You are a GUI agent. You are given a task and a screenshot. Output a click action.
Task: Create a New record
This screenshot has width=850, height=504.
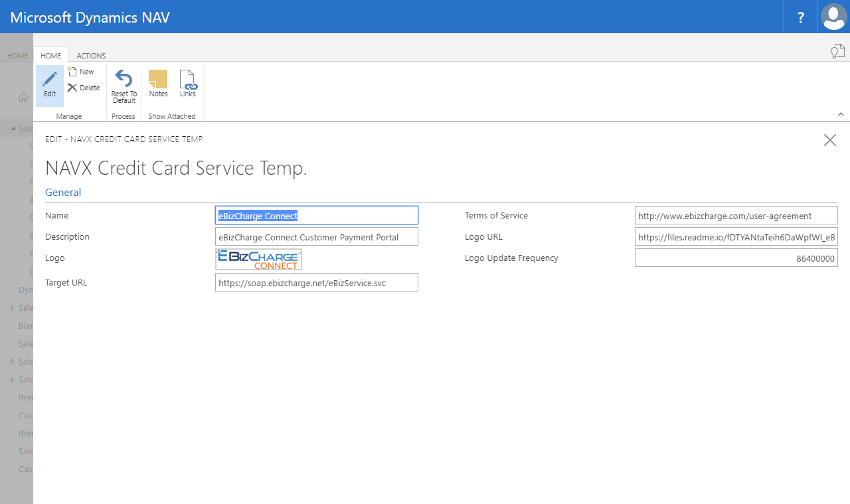[x=81, y=72]
